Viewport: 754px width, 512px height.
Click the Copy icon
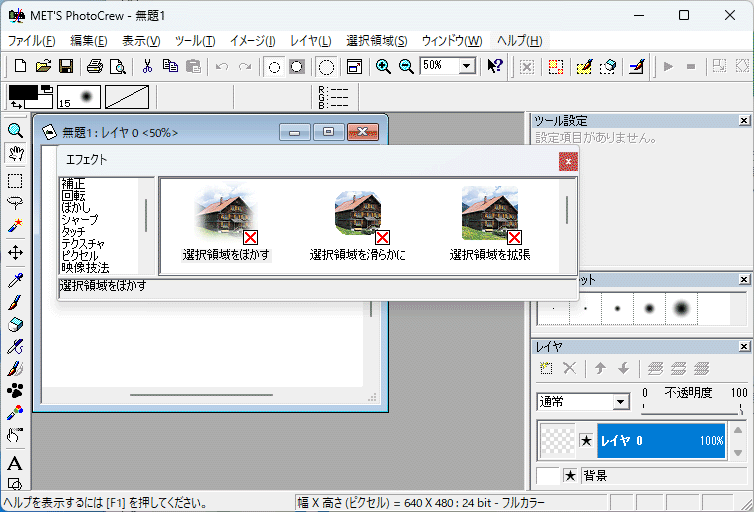point(170,66)
